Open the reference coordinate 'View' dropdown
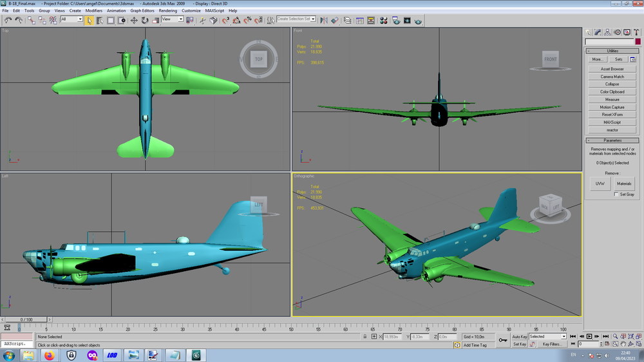644x362 pixels. 172,19
